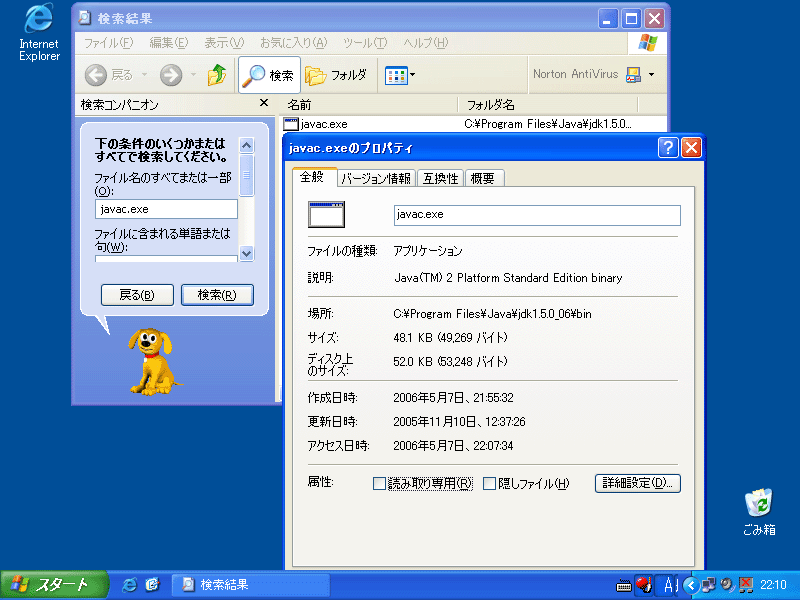Image resolution: width=800 pixels, height=600 pixels.
Task: Open the Folders (フォルダ) pane button
Action: coord(336,75)
